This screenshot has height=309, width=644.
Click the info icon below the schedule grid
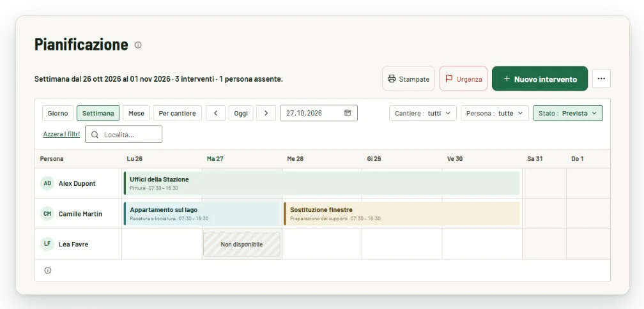coord(48,271)
